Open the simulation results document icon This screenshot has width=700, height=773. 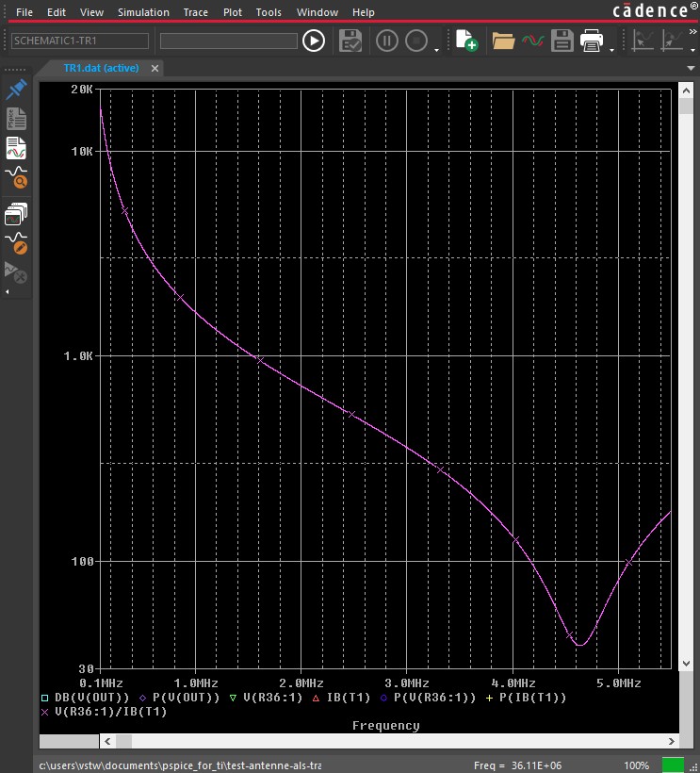coord(16,148)
